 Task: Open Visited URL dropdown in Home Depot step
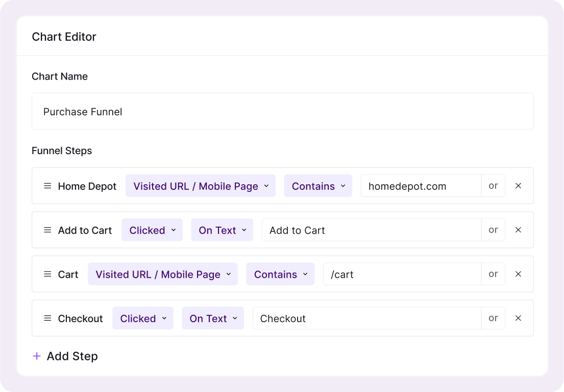pos(201,186)
